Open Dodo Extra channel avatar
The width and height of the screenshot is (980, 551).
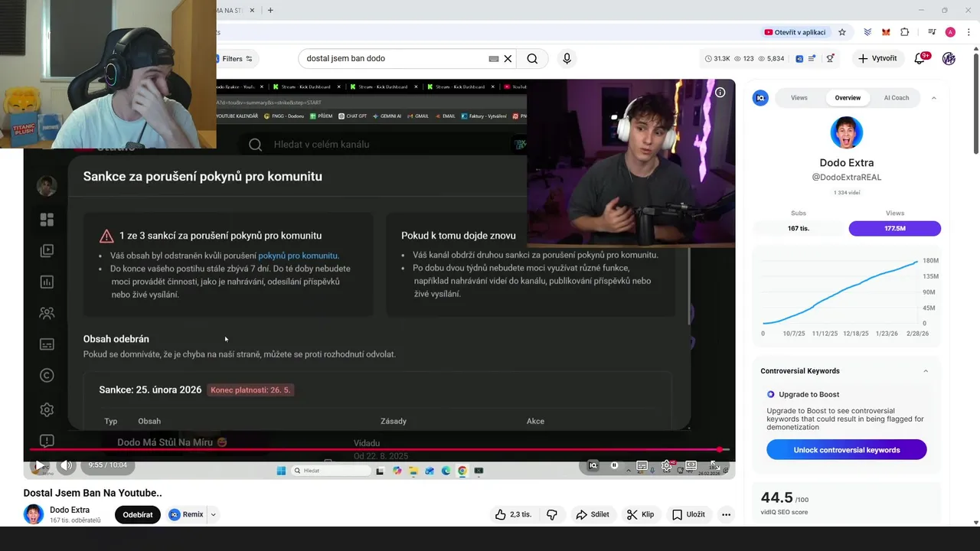[34, 514]
